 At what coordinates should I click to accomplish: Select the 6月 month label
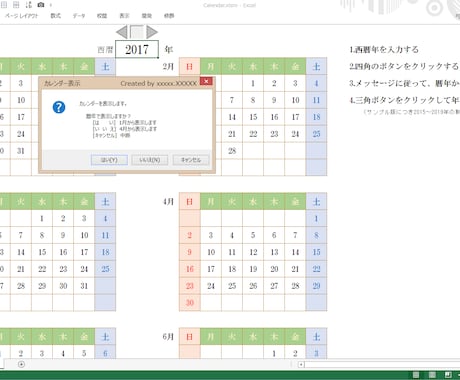(168, 336)
